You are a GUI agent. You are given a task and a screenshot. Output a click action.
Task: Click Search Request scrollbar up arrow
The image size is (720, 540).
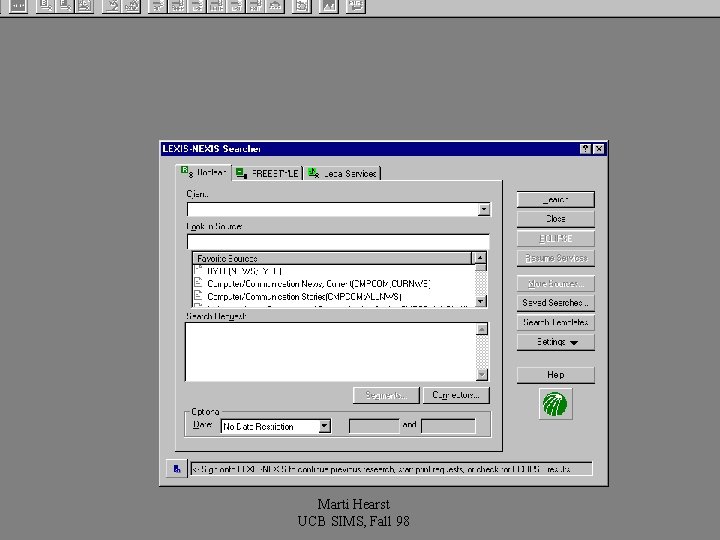point(482,329)
